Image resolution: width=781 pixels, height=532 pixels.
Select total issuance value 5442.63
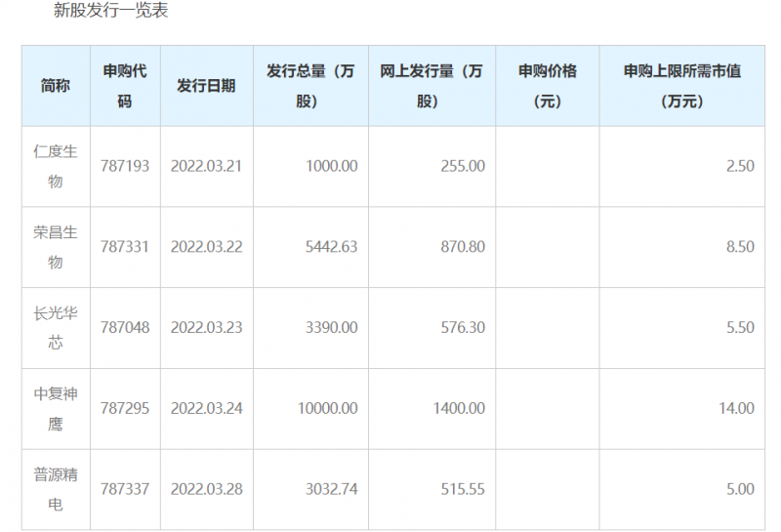[331, 247]
